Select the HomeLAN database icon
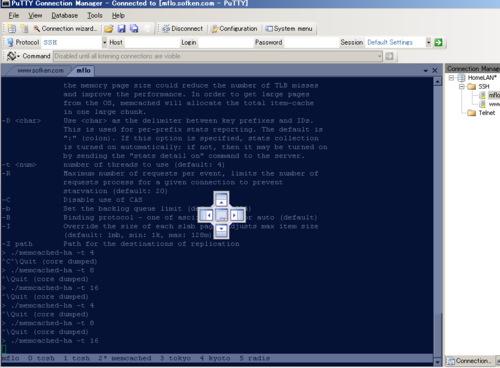Screen dimensions: 500x368 point(461,78)
